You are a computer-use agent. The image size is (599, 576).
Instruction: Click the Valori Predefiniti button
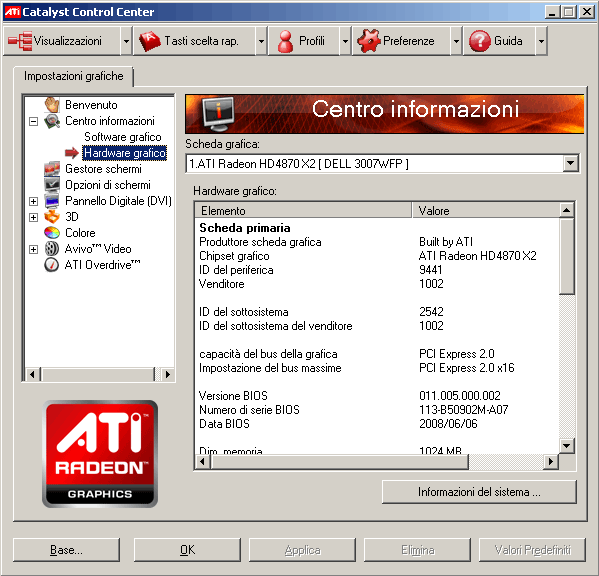tap(532, 550)
